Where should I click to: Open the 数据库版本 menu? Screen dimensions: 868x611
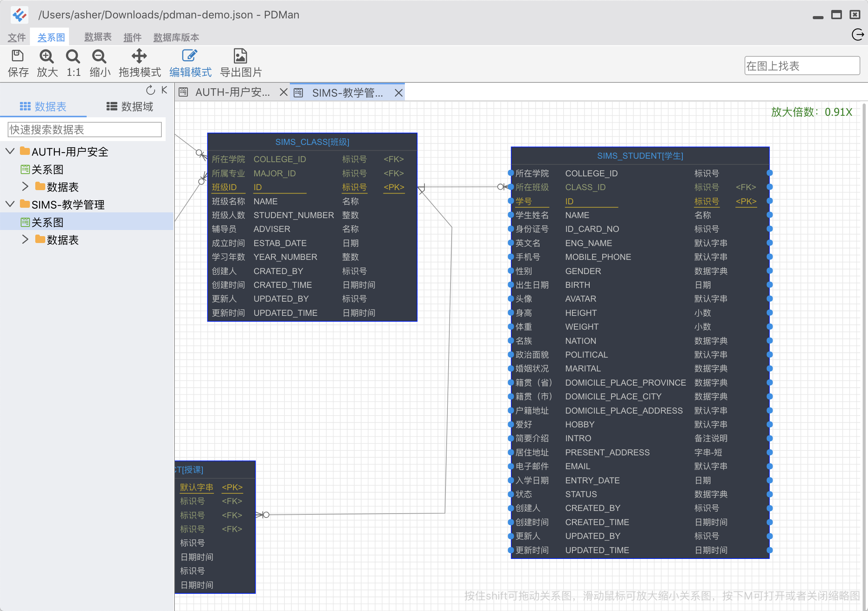click(x=176, y=37)
